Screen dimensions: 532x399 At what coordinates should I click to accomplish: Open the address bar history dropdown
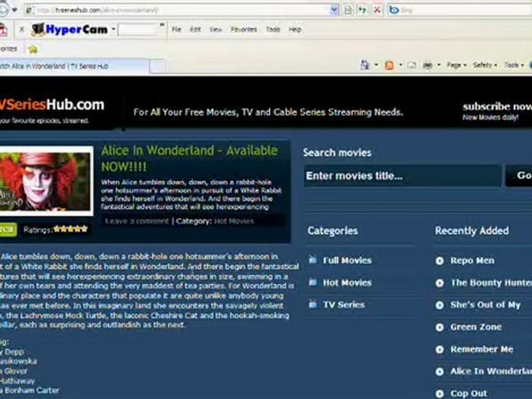click(334, 10)
